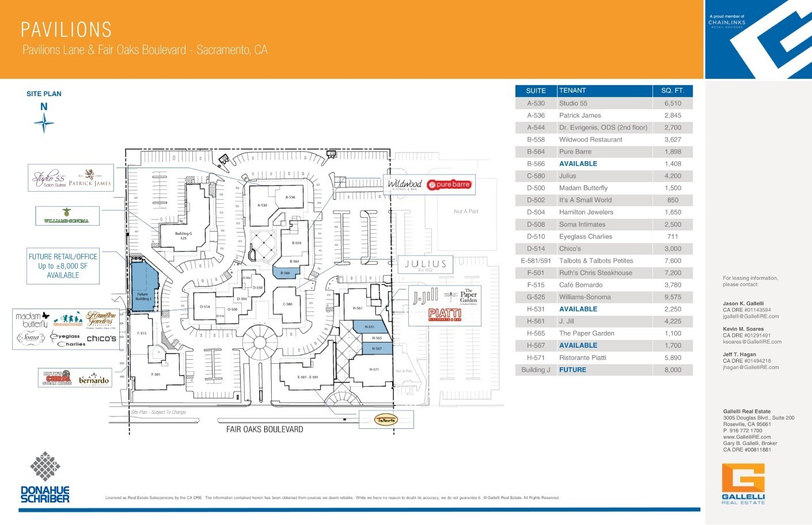812x525 pixels.
Task: Click the SITE PLAN heading
Action: 44,94
